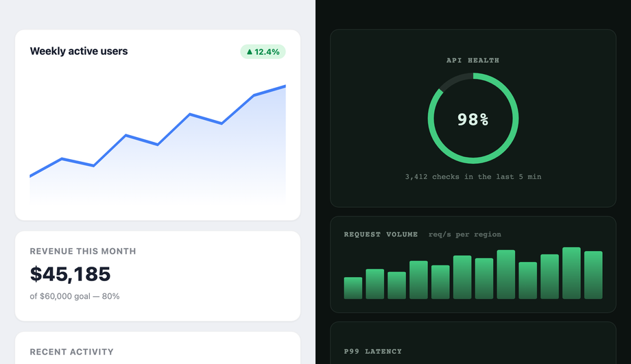Image resolution: width=631 pixels, height=364 pixels.
Task: Click the P99 LATENCY heading
Action: [x=372, y=351]
